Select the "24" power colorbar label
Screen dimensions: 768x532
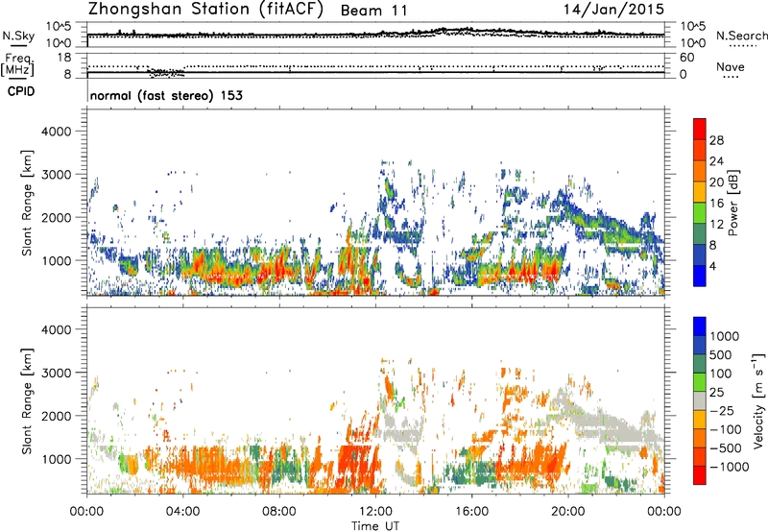[x=716, y=161]
